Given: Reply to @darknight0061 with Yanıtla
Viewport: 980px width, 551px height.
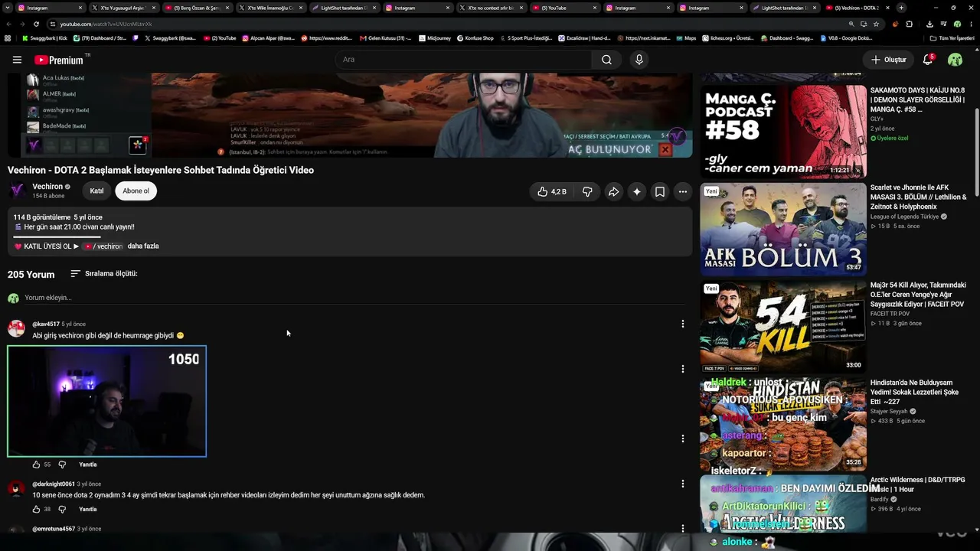Looking at the screenshot, I should 88,509.
